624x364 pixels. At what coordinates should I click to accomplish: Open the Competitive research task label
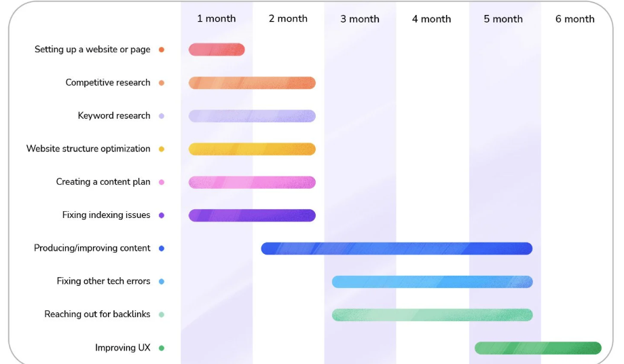coord(108,83)
